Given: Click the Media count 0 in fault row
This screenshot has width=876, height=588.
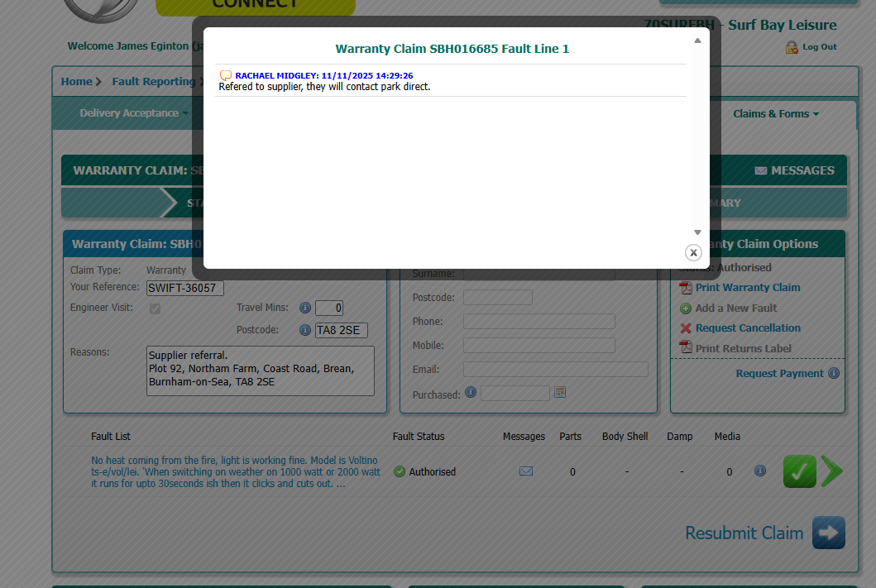Looking at the screenshot, I should 729,472.
